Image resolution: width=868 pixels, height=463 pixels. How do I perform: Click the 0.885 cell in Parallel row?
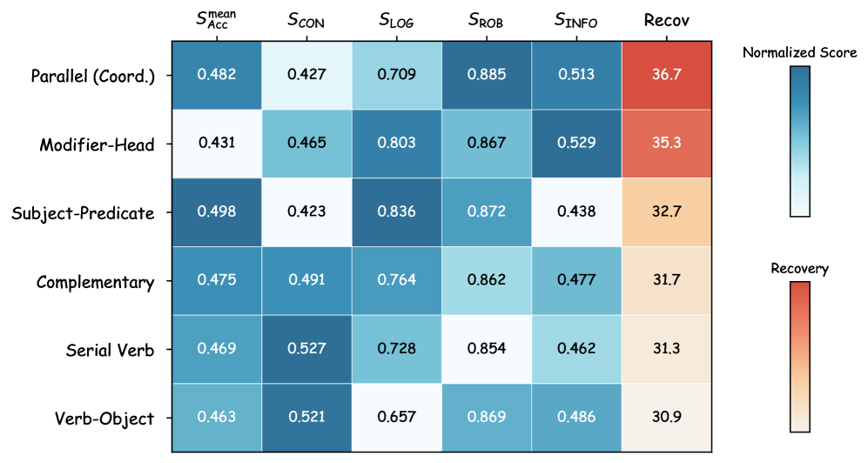pyautogui.click(x=487, y=75)
